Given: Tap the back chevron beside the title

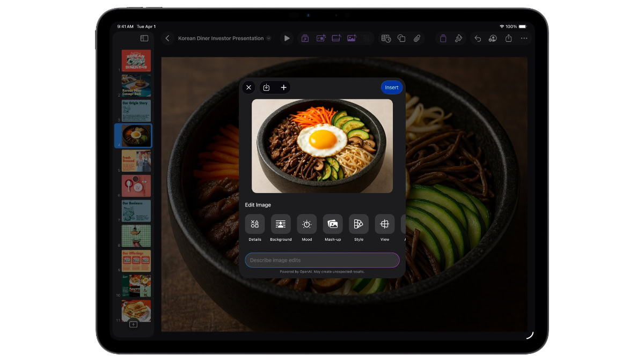Looking at the screenshot, I should pyautogui.click(x=167, y=38).
